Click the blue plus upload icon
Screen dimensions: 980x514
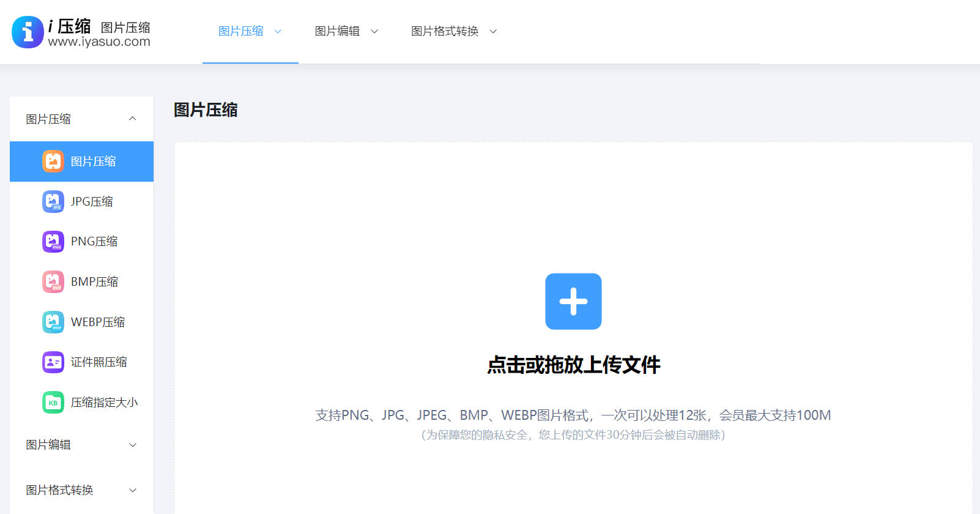[x=573, y=302]
